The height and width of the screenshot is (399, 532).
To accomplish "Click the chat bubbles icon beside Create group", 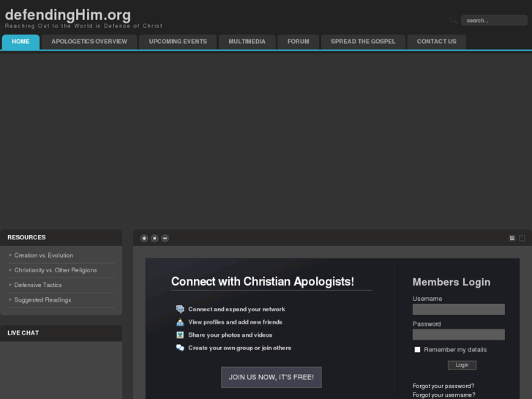I will (x=180, y=348).
